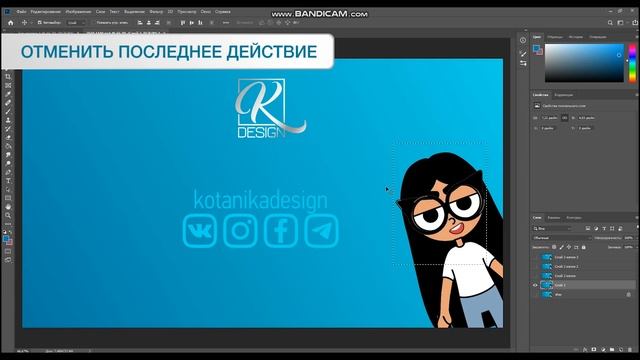Image resolution: width=640 pixels, height=360 pixels.
Task: Click the search magnifier icon at top right
Action: (x=610, y=23)
